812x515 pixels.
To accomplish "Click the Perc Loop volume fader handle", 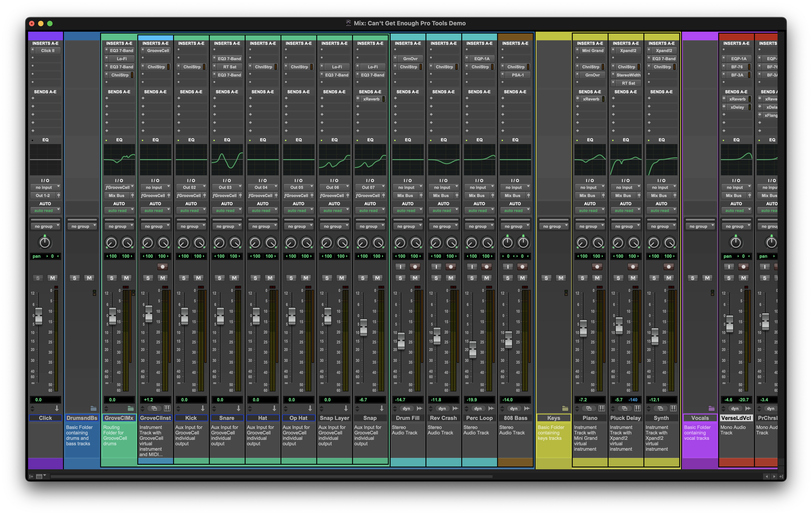I will coord(473,349).
